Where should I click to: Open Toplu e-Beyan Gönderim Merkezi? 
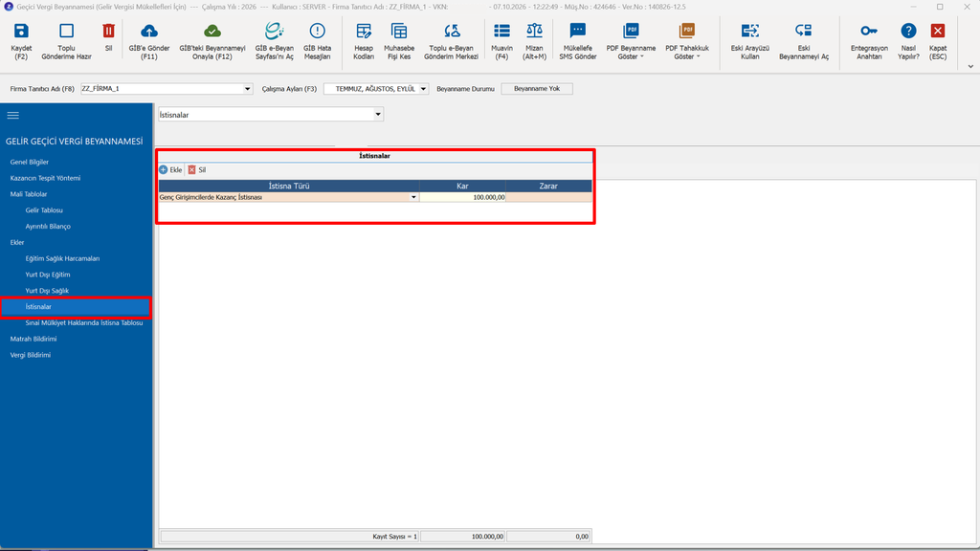click(452, 32)
